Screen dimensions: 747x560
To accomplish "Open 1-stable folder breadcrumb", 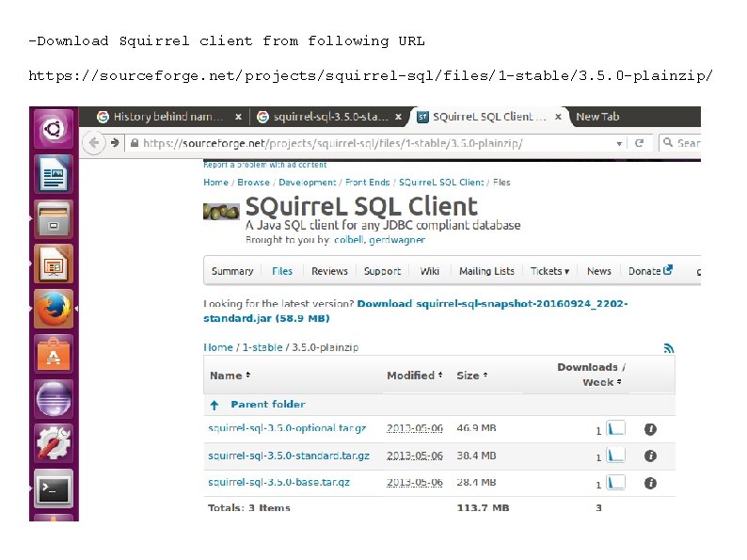I will tap(262, 347).
